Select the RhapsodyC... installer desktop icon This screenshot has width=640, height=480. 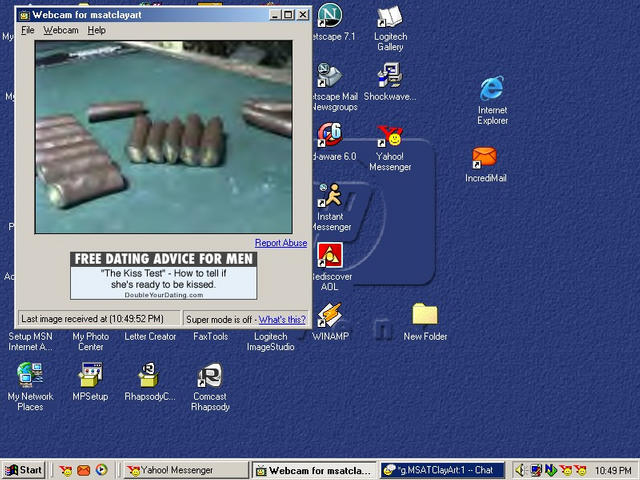[x=150, y=375]
